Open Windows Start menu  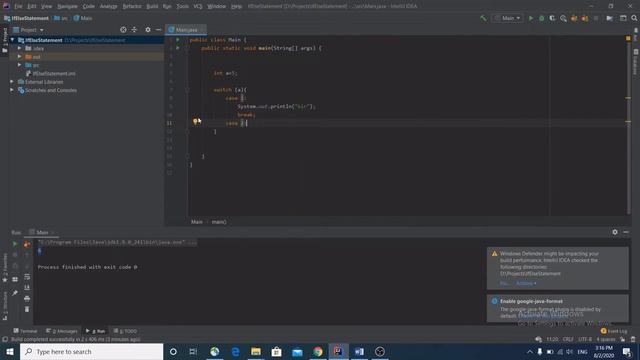[10, 351]
